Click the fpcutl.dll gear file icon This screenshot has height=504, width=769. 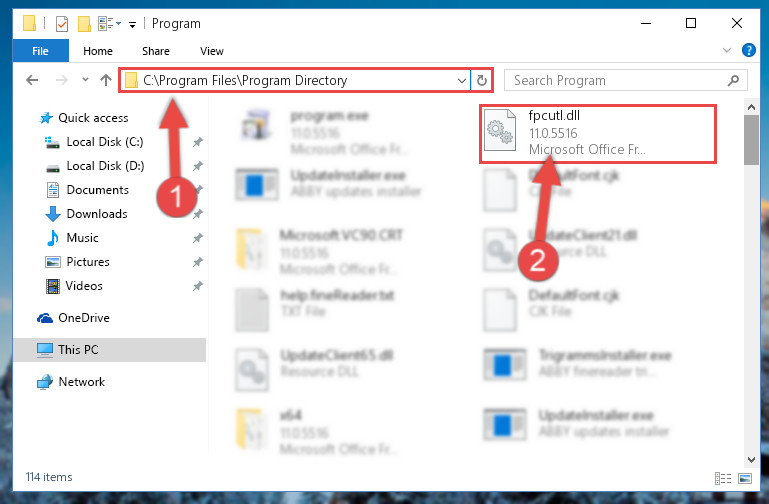coord(499,130)
